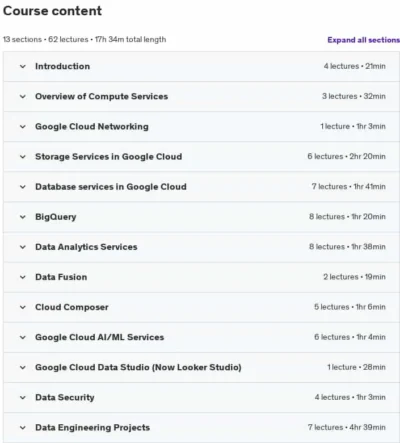Screen dimensions: 400x443
Task: Click chevron beside Google Cloud AI/ML Services
Action: pyautogui.click(x=23, y=337)
